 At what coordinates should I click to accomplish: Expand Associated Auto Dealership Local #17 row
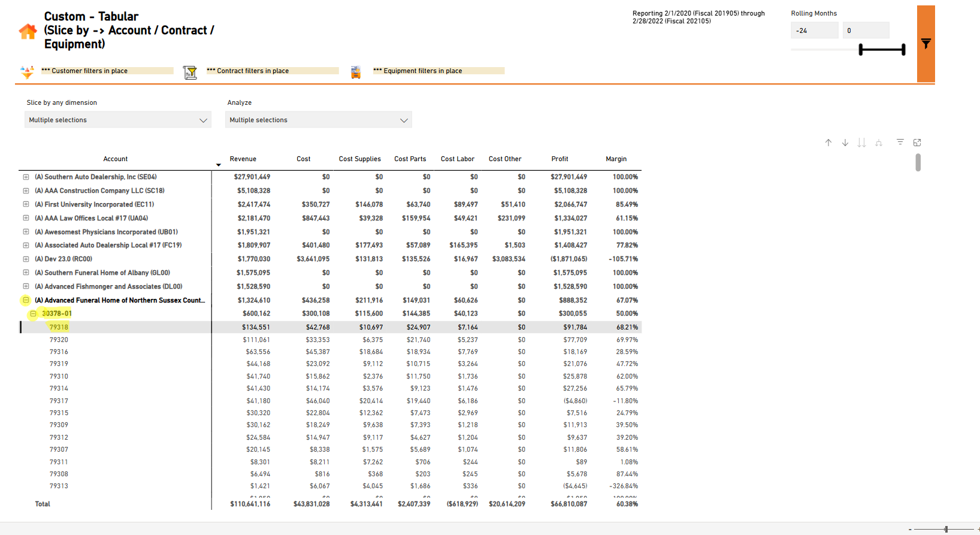pos(26,245)
